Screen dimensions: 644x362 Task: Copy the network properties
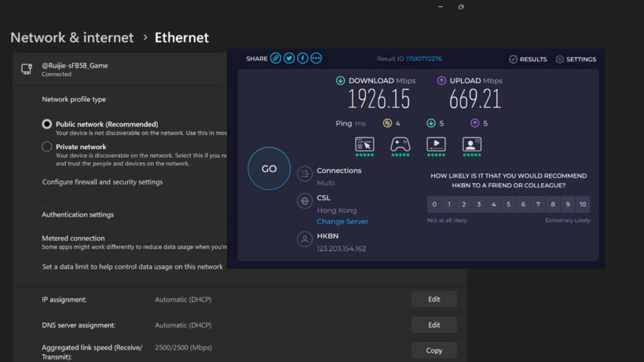click(434, 351)
